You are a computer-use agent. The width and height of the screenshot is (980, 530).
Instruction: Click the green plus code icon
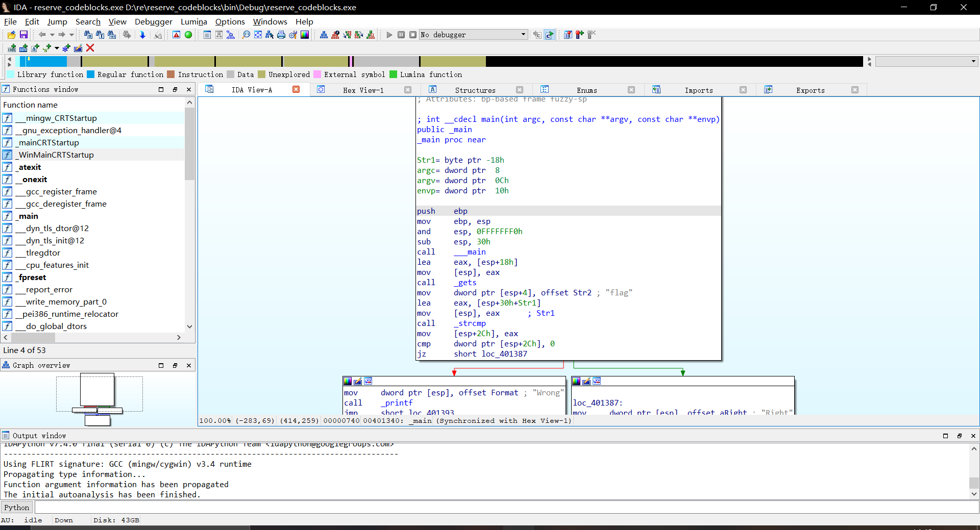point(11,48)
